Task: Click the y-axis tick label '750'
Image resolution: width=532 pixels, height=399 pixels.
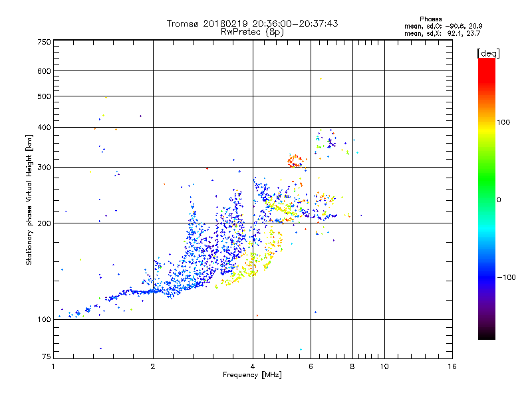Action: pyautogui.click(x=45, y=42)
